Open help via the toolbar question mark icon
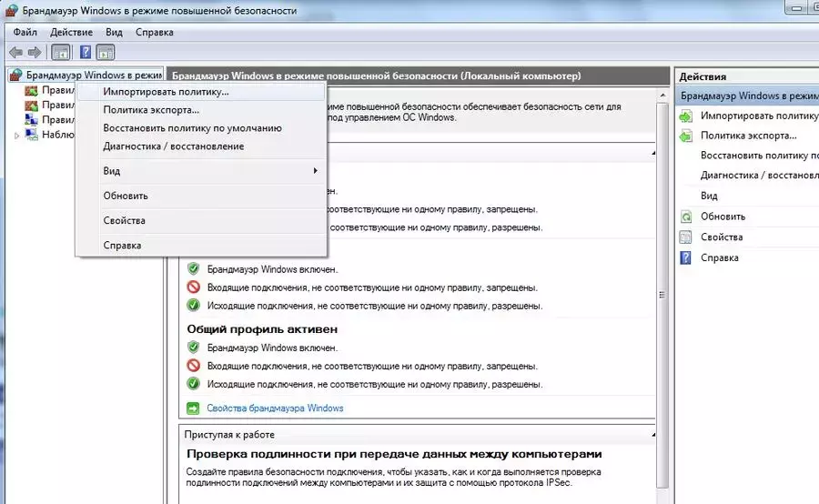The width and height of the screenshot is (819, 504). 86,52
